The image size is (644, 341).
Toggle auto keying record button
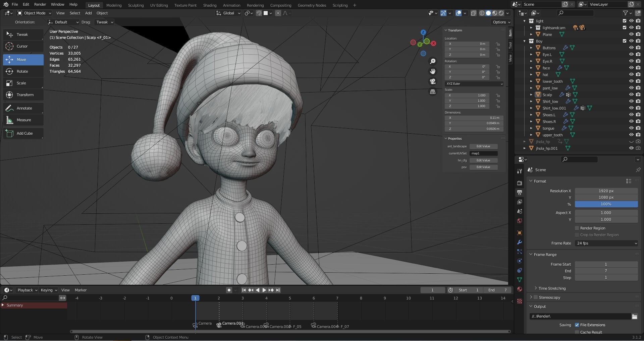229,290
